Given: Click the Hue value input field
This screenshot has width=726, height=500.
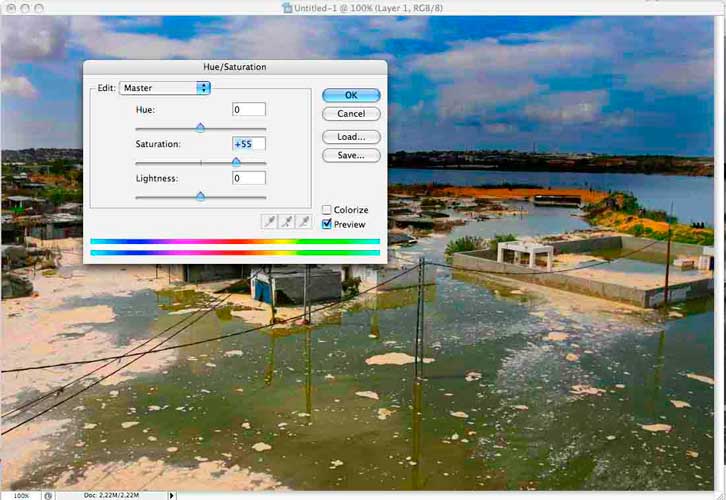Looking at the screenshot, I should point(249,110).
